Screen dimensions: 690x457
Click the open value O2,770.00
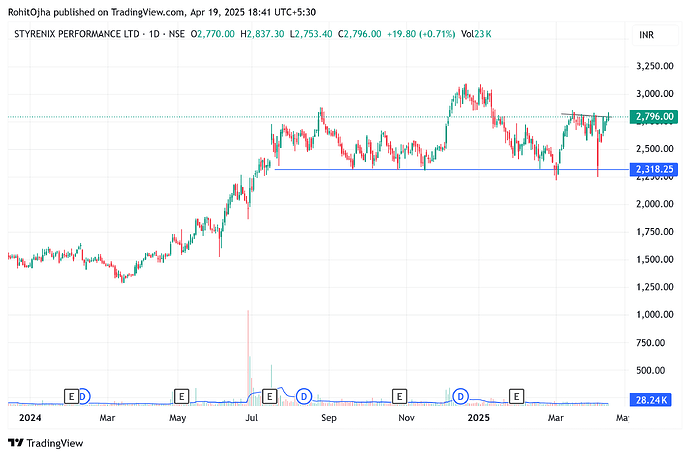click(213, 34)
